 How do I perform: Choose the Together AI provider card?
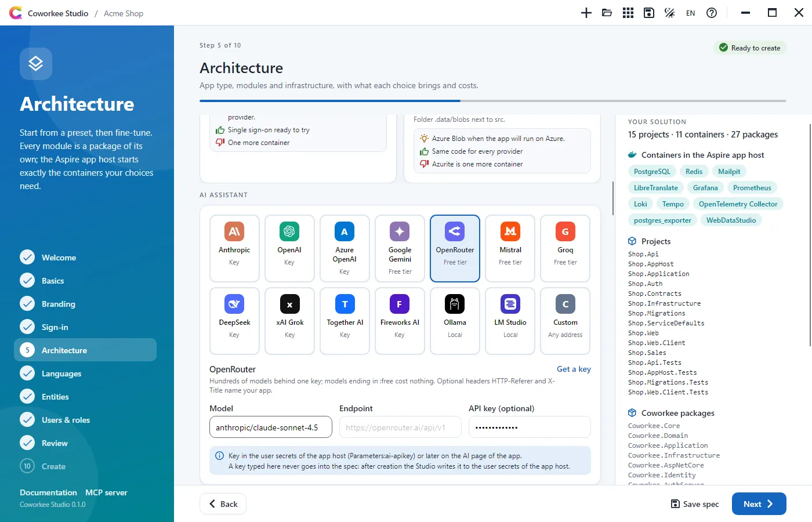(345, 321)
